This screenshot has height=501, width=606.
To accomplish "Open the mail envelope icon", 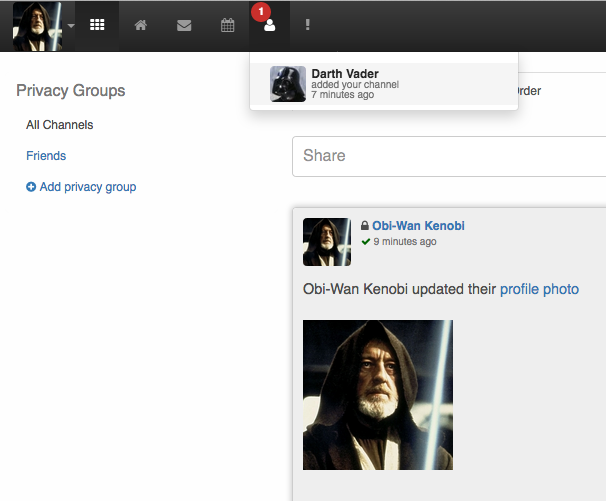I will click(184, 25).
